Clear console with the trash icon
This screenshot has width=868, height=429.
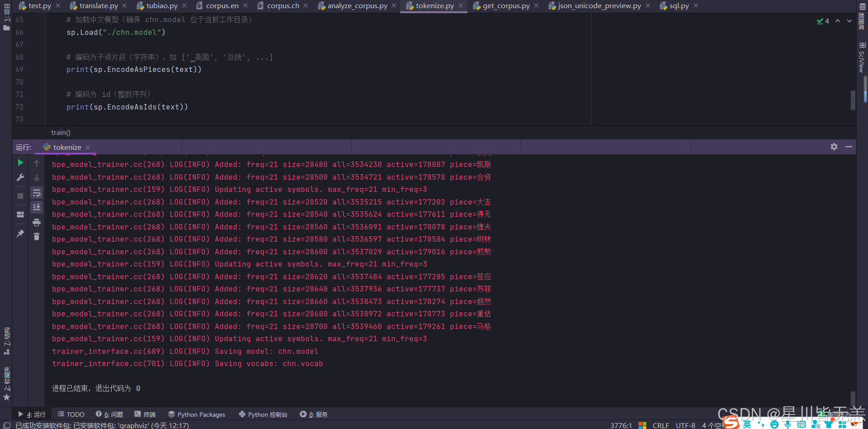[37, 237]
